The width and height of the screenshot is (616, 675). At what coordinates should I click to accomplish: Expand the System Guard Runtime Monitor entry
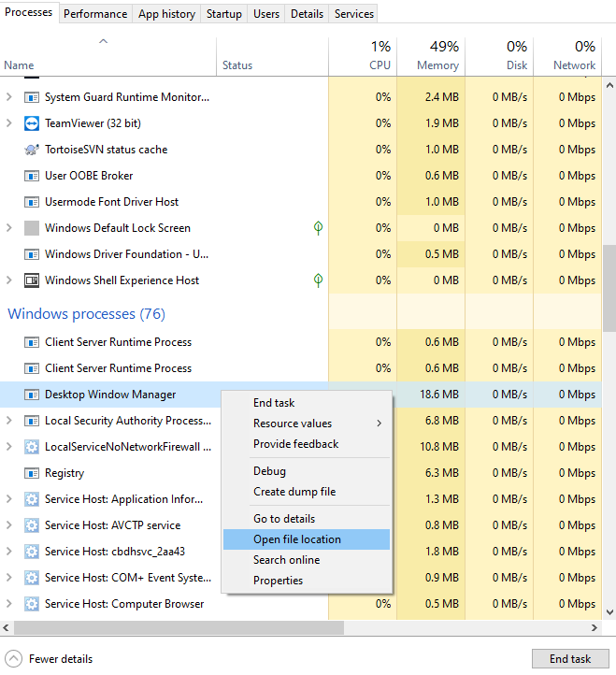click(10, 97)
